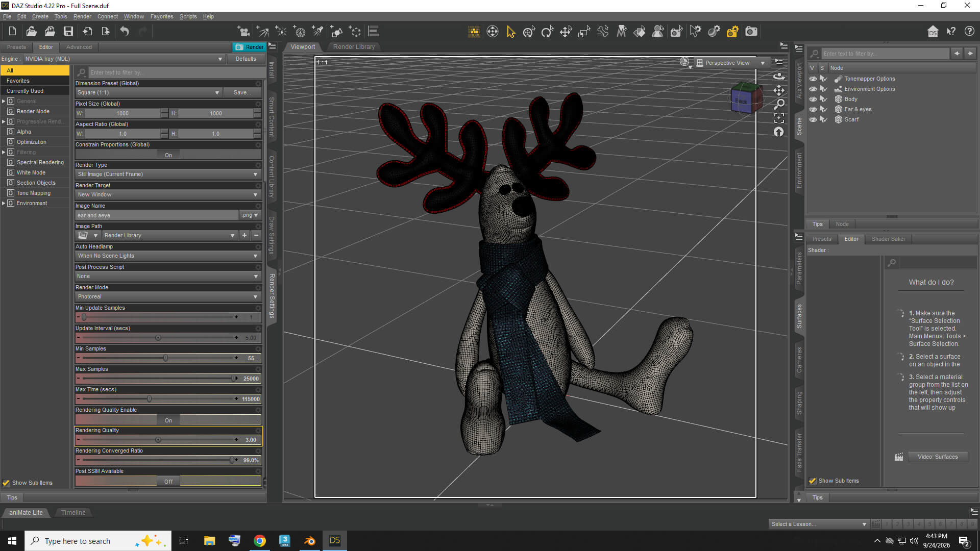Click the Open File folder icon
The image size is (980, 551).
click(31, 32)
